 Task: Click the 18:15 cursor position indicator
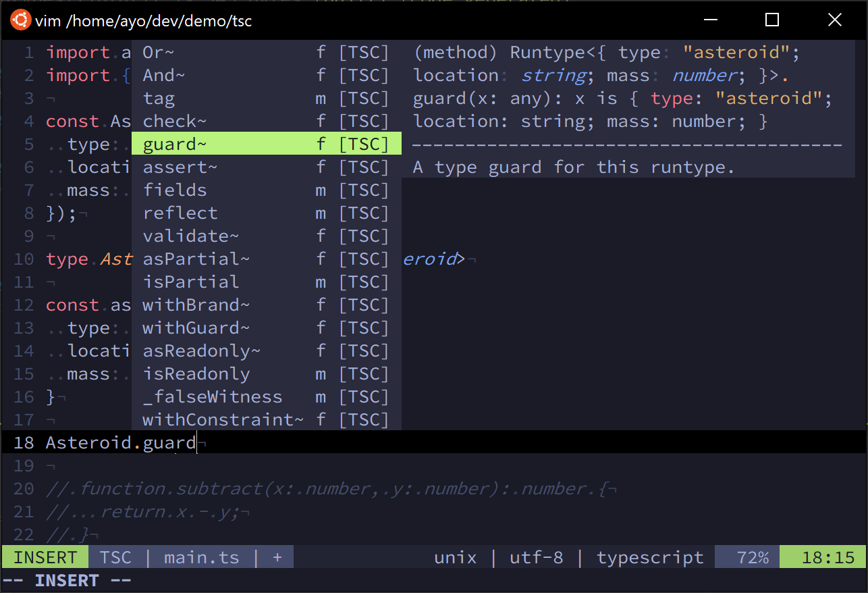pos(824,557)
